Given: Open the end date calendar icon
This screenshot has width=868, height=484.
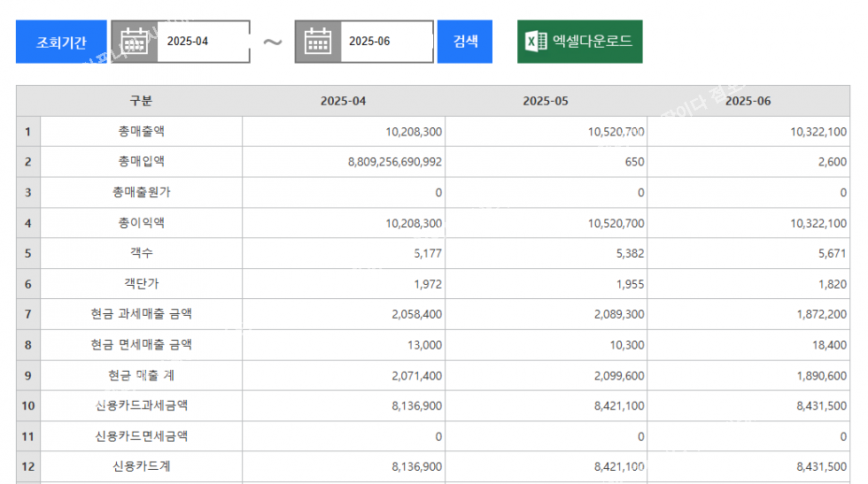Looking at the screenshot, I should click(318, 42).
